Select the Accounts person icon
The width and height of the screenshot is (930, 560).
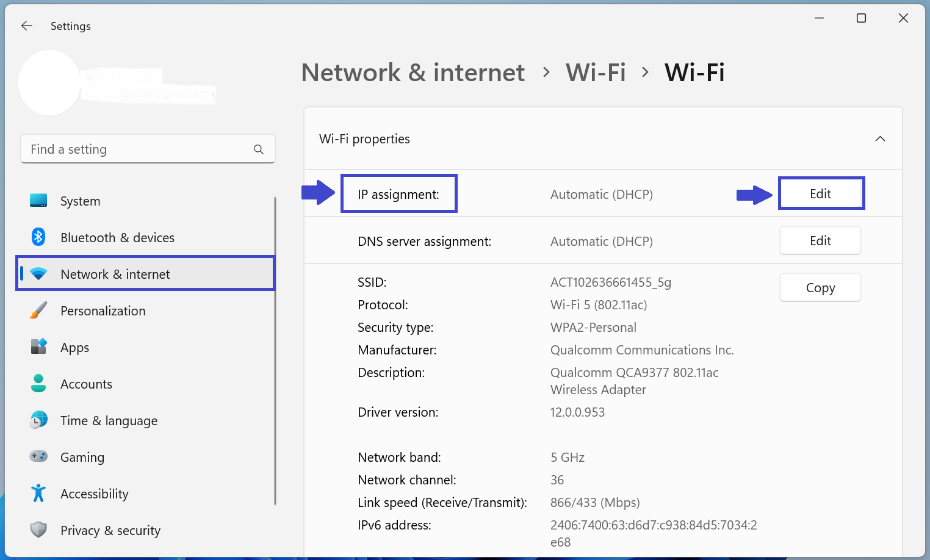coord(38,384)
